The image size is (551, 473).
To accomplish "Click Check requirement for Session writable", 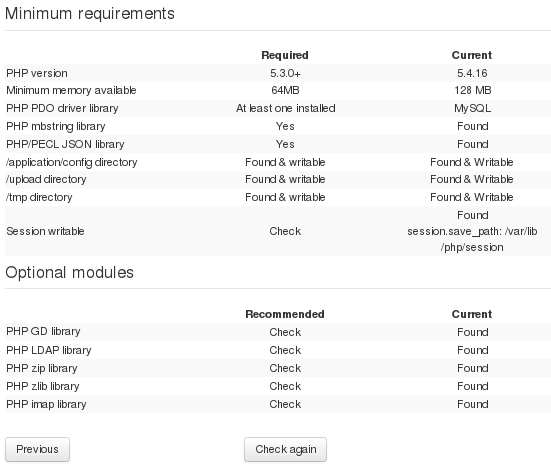I will tap(285, 231).
